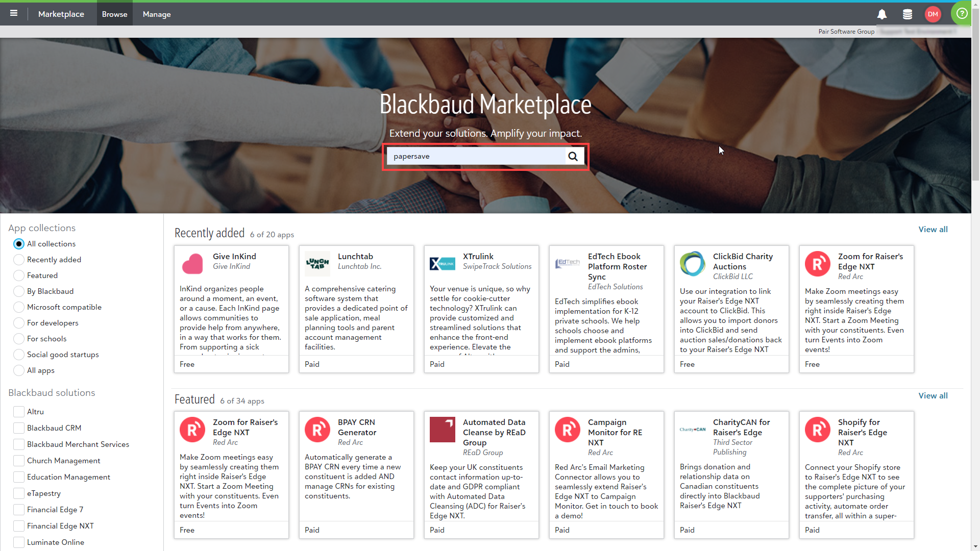Screen dimensions: 980x551
Task: Open the Browse tab
Action: click(114, 14)
